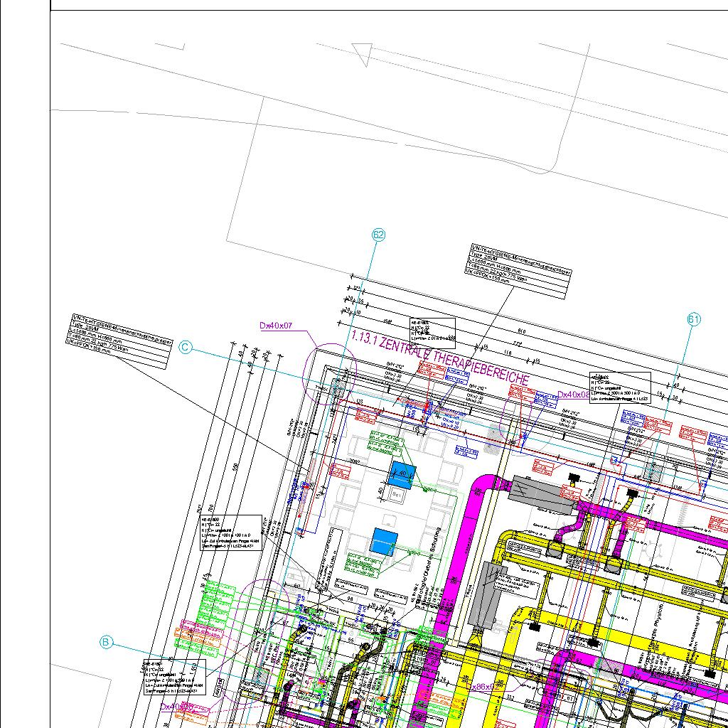Select the lower blue square element
Screen dimensions: 728x728
384,541
